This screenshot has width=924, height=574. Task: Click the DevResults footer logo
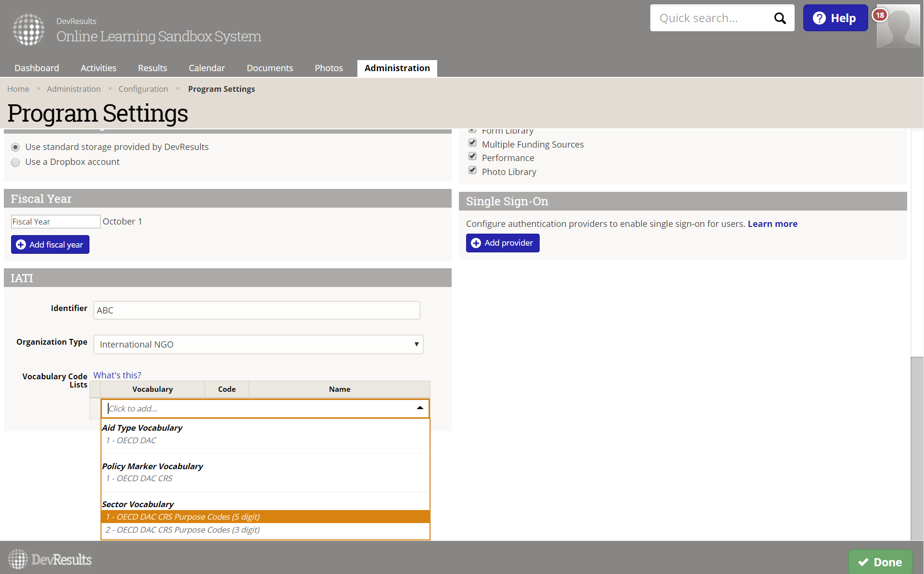click(x=50, y=560)
